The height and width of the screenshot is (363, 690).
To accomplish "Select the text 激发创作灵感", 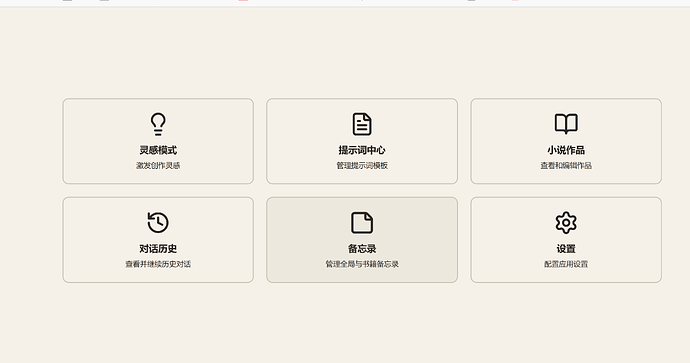I will point(158,165).
